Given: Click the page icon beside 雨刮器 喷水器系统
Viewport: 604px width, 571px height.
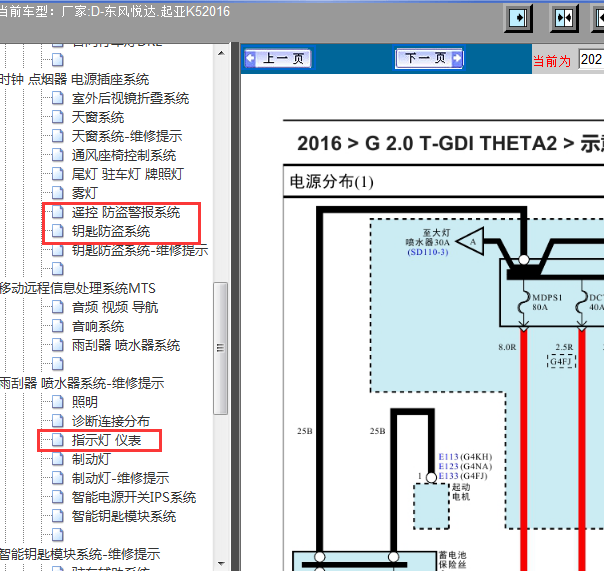Looking at the screenshot, I should (58, 345).
